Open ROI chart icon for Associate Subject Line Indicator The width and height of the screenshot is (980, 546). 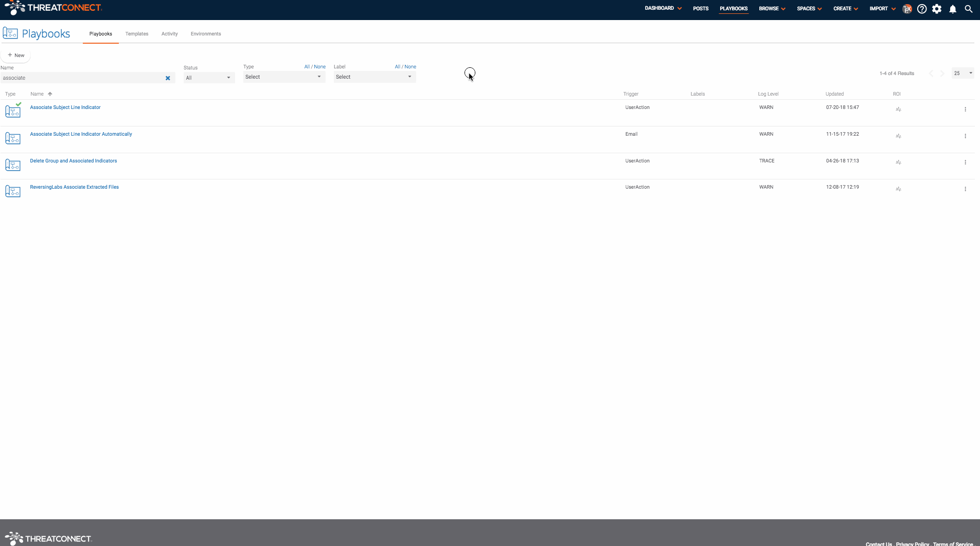(898, 110)
